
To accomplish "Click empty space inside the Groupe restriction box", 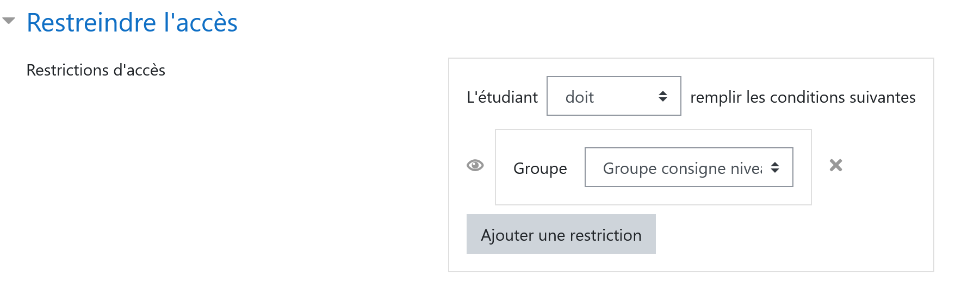I will [x=802, y=195].
